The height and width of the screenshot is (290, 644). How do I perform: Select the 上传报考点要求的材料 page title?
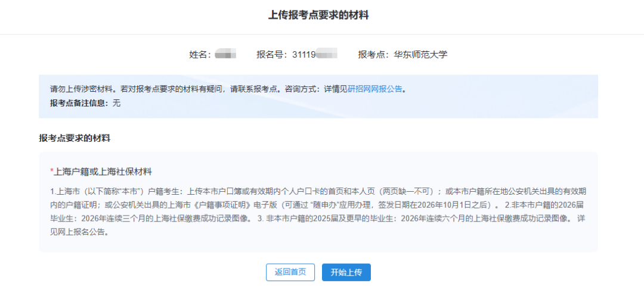pos(318,15)
